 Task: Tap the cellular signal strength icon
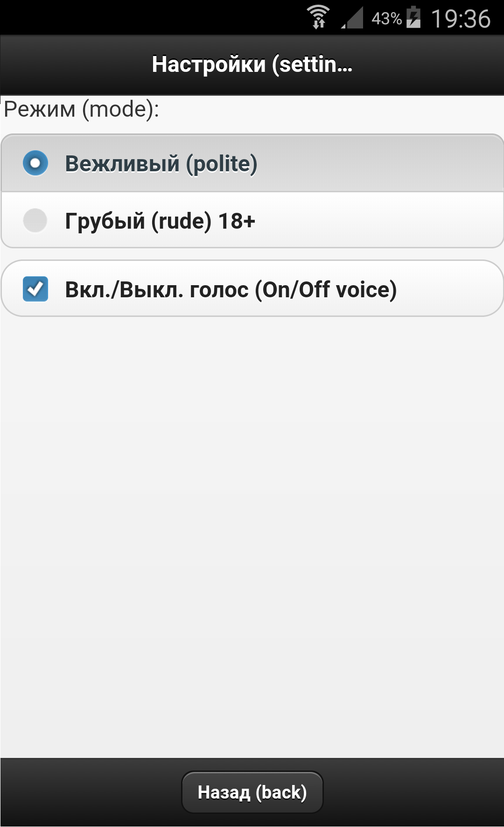(353, 19)
